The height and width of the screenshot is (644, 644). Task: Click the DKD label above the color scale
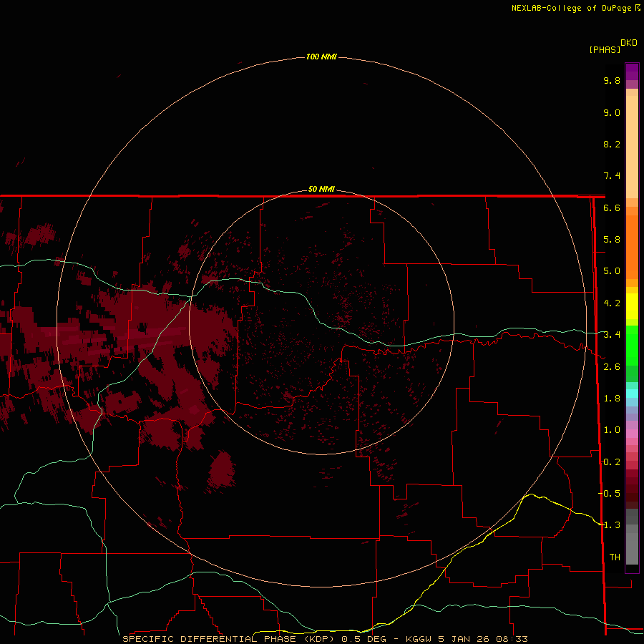tap(629, 43)
